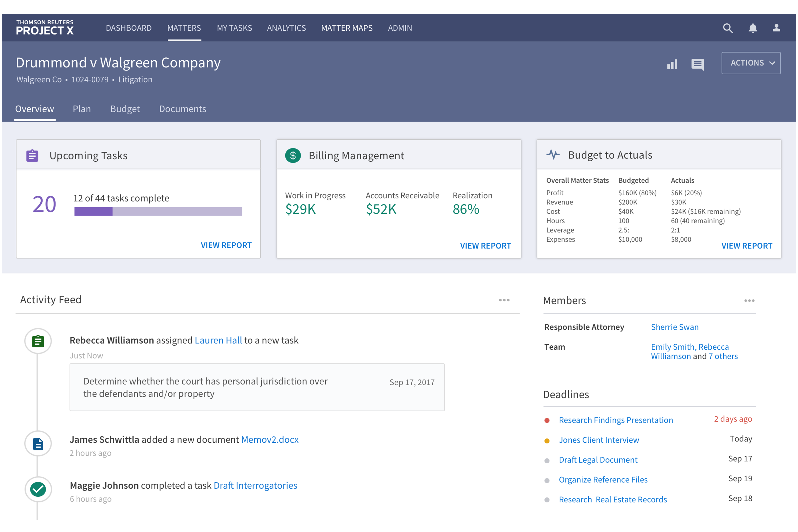Open Members three-dot options menu
The width and height of the screenshot is (798, 532).
click(749, 301)
